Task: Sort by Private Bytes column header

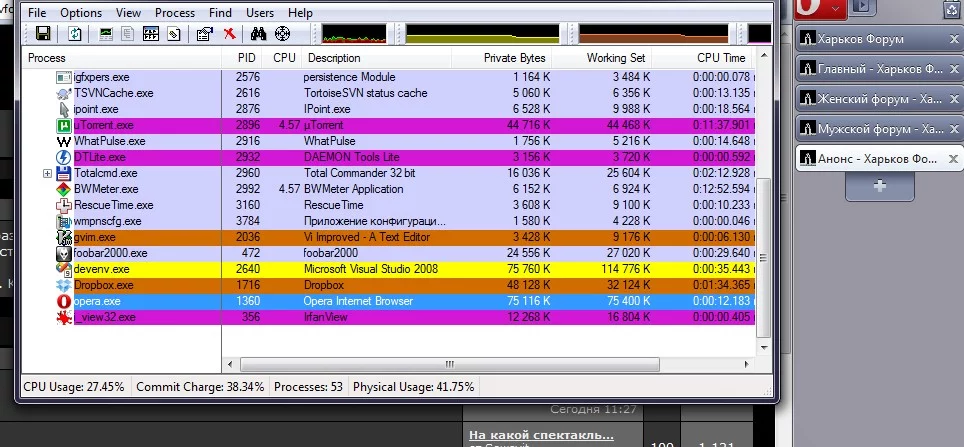Action: [514, 58]
